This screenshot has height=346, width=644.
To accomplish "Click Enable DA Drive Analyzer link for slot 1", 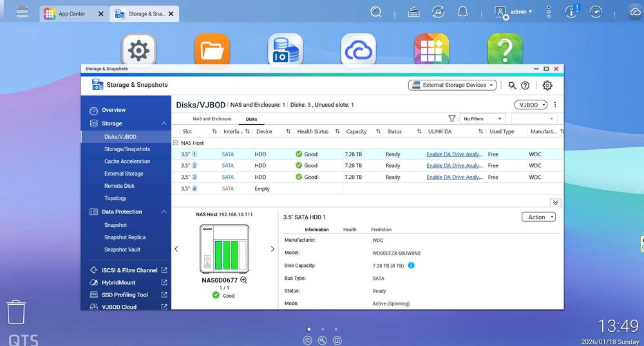I will [455, 154].
